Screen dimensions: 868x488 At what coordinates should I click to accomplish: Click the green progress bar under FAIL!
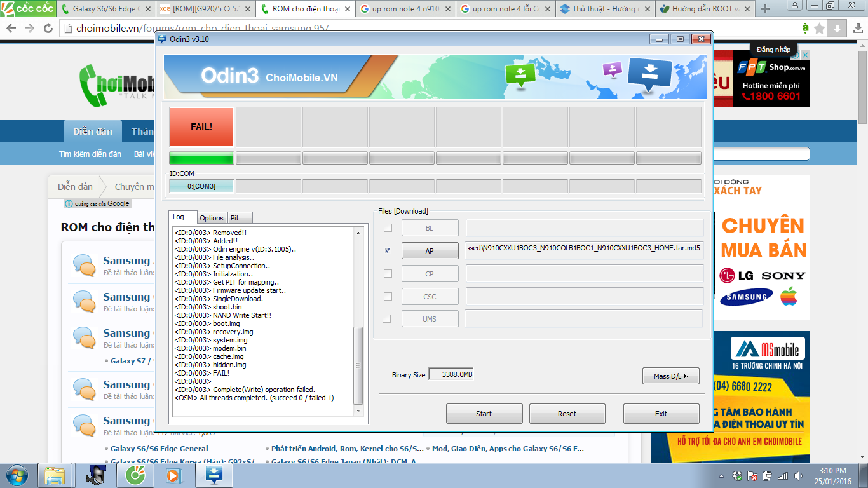tap(201, 158)
